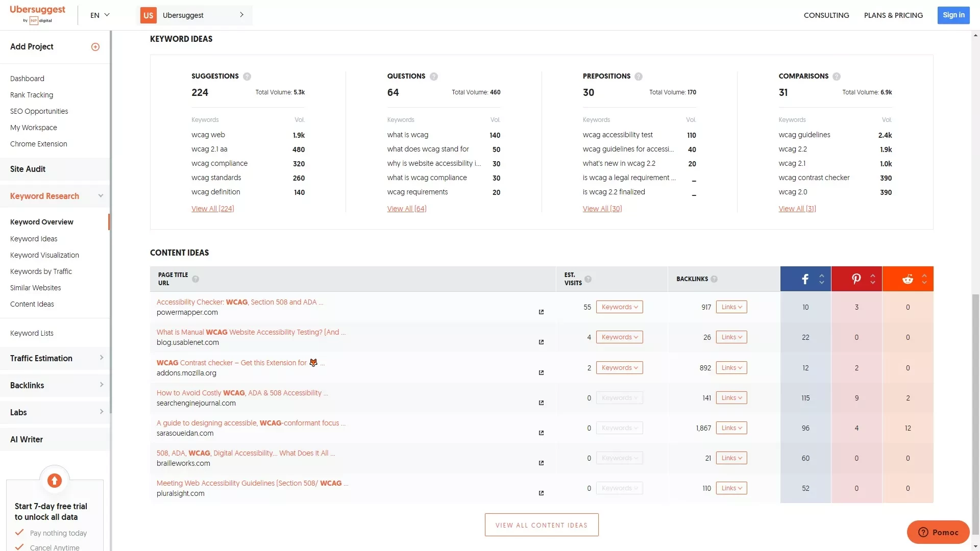The image size is (980, 551).
Task: Click the Sign in button
Action: 953,15
